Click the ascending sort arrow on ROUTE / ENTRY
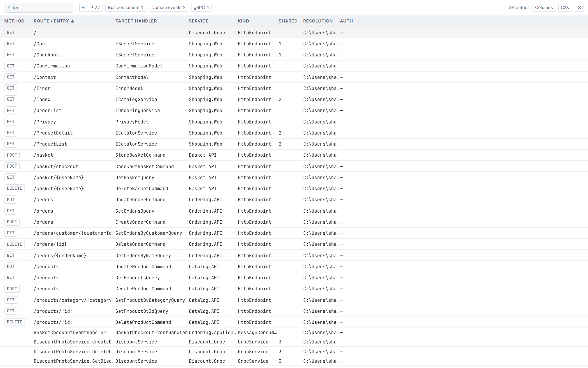The width and height of the screenshot is (588, 368). tap(72, 21)
